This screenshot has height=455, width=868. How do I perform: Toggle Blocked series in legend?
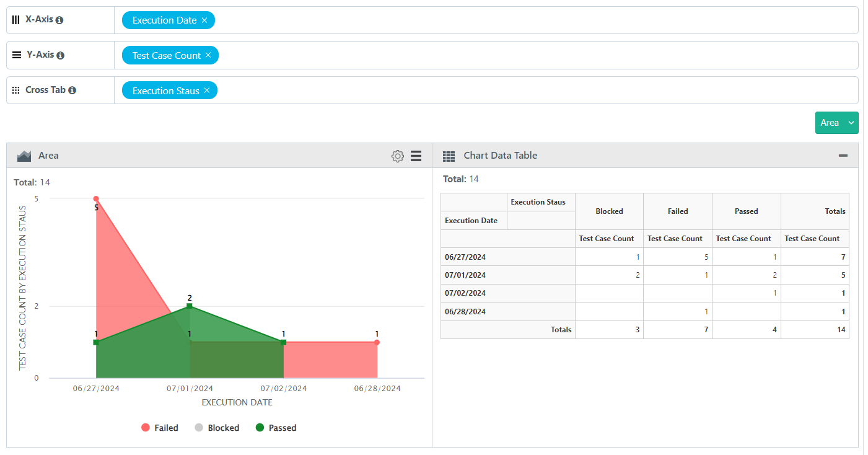pyautogui.click(x=216, y=428)
